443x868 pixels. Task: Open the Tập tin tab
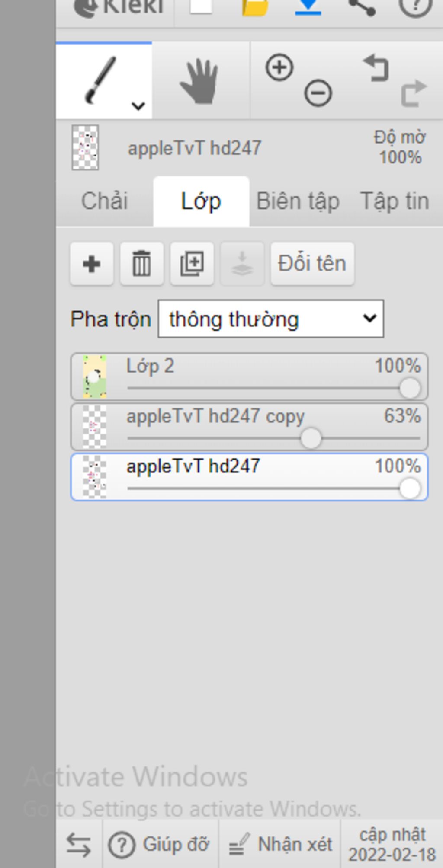[x=394, y=201]
